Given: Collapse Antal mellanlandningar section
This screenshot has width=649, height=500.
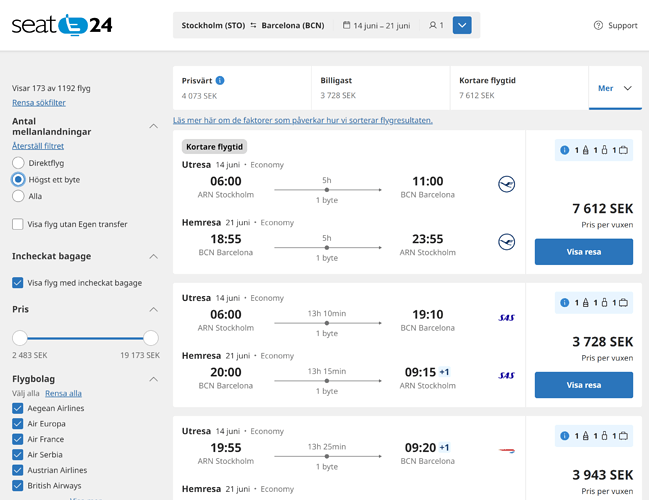Looking at the screenshot, I should click(x=154, y=126).
